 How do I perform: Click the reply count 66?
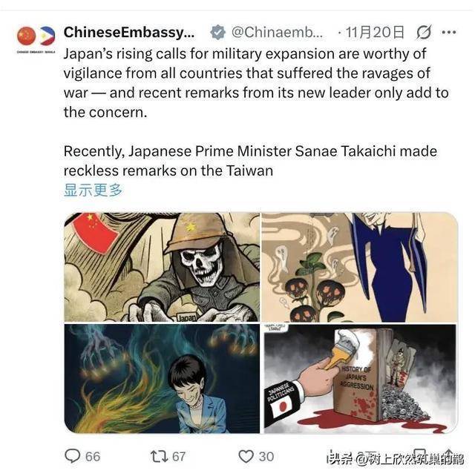point(93,457)
